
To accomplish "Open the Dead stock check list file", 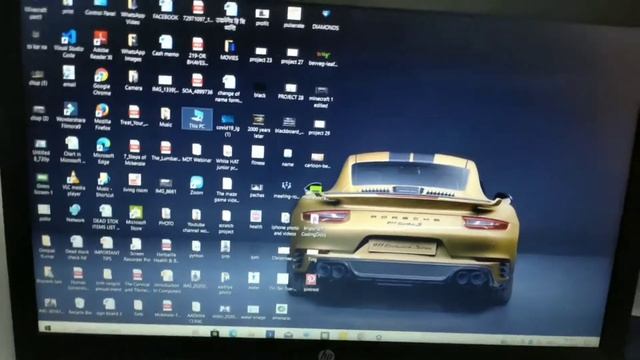I will (77, 247).
